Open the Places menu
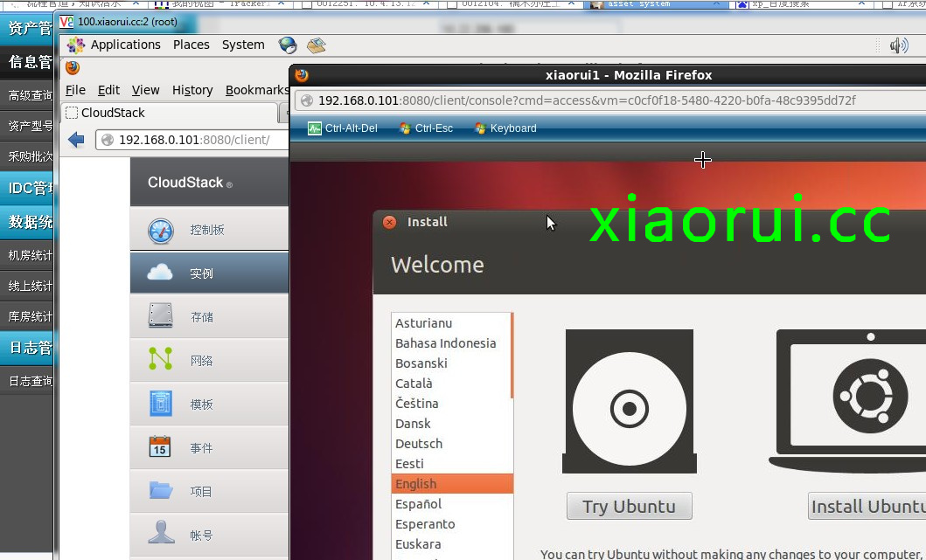The width and height of the screenshot is (926, 560). tap(191, 45)
